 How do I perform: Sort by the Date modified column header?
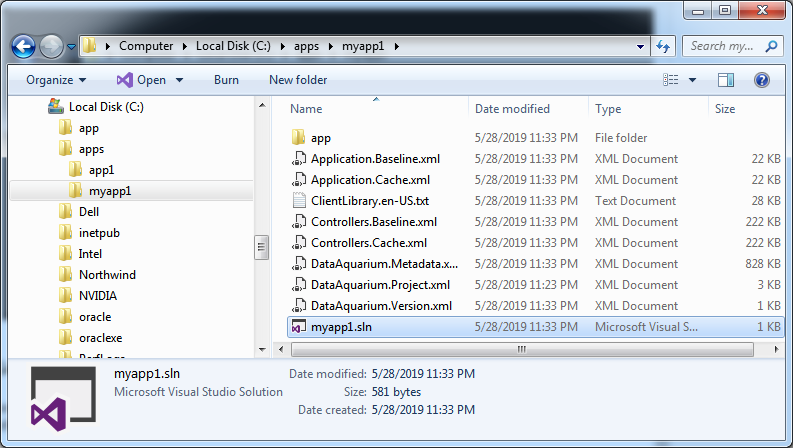[x=512, y=109]
